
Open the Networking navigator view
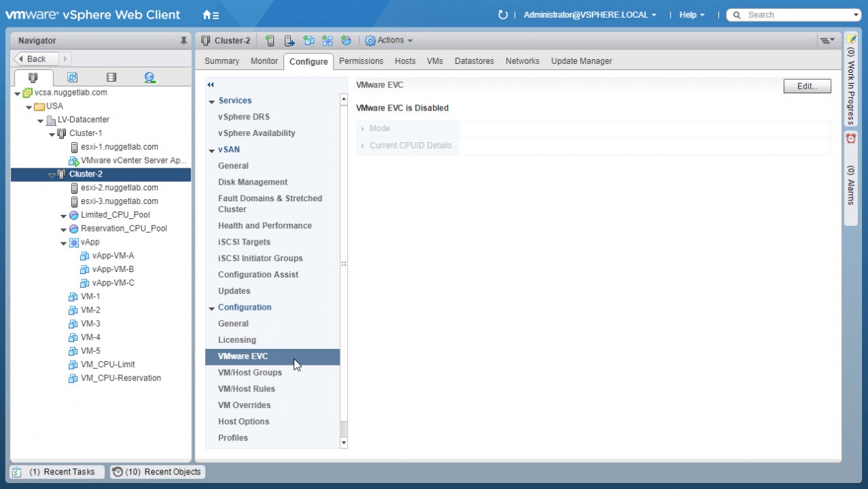pos(150,78)
